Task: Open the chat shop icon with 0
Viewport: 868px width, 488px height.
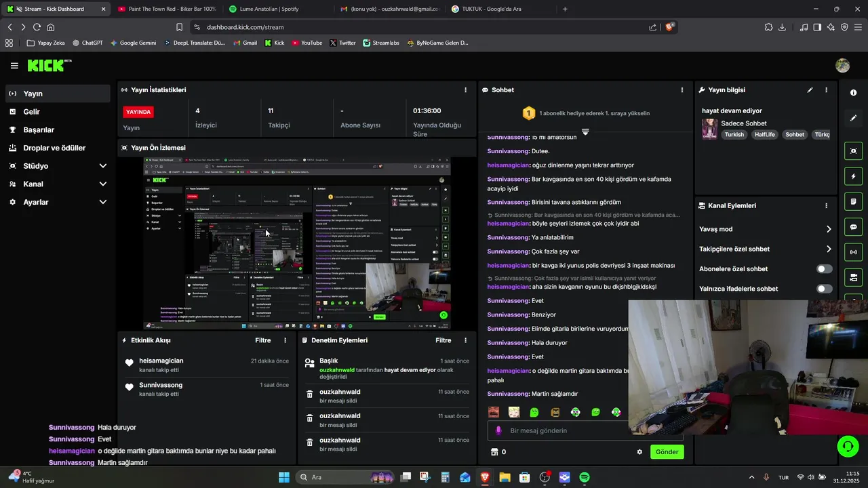Action: pyautogui.click(x=498, y=451)
